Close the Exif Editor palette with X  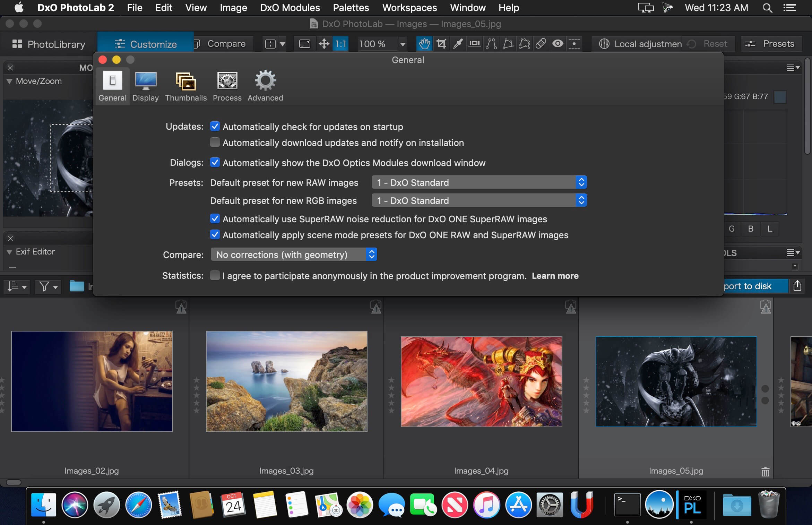click(10, 238)
